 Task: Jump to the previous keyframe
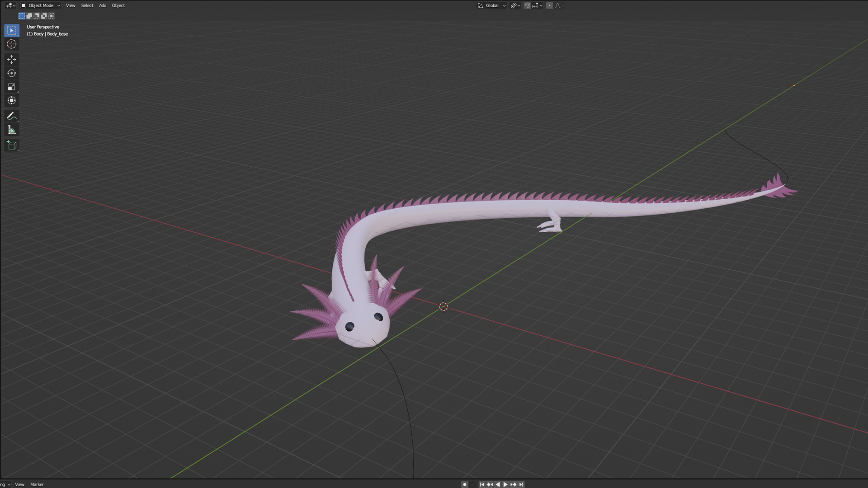tap(490, 484)
